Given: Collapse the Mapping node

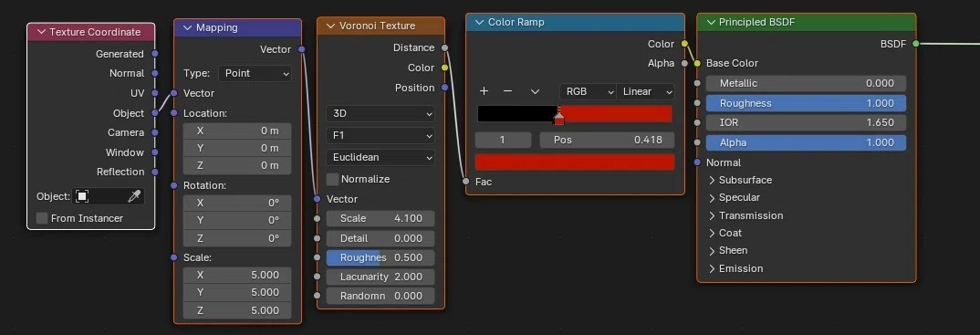Looking at the screenshot, I should tap(187, 27).
